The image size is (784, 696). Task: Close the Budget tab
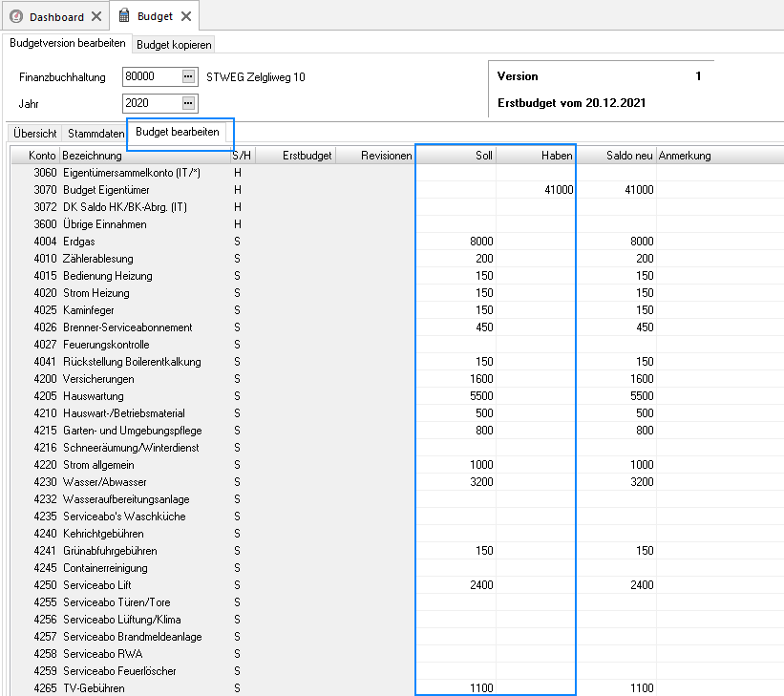click(186, 16)
